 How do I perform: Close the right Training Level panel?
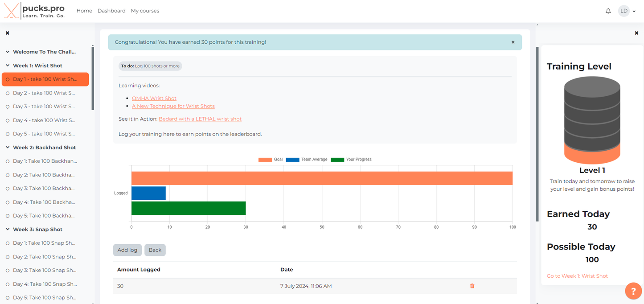[636, 33]
